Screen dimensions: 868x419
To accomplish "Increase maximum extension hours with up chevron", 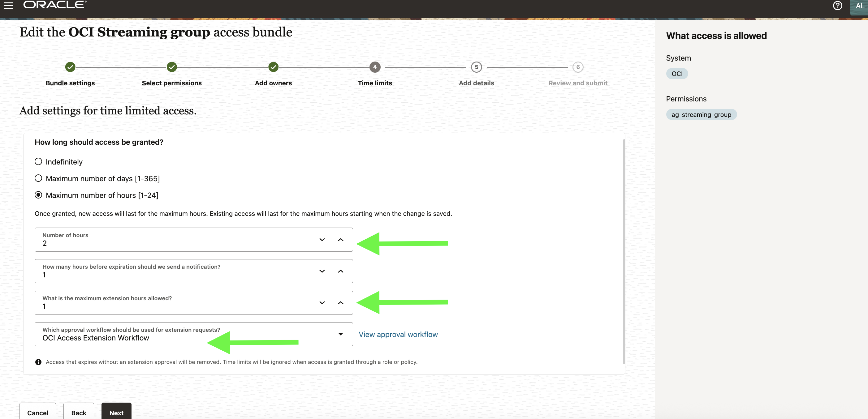I will (x=341, y=302).
